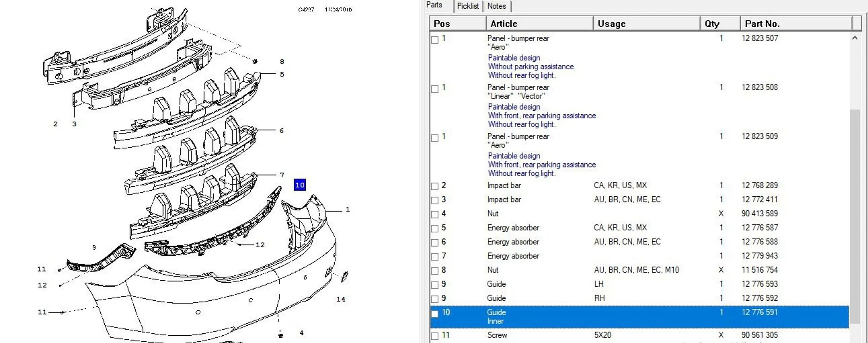
Task: Click callout number 5 in the diagram
Action: click(282, 74)
